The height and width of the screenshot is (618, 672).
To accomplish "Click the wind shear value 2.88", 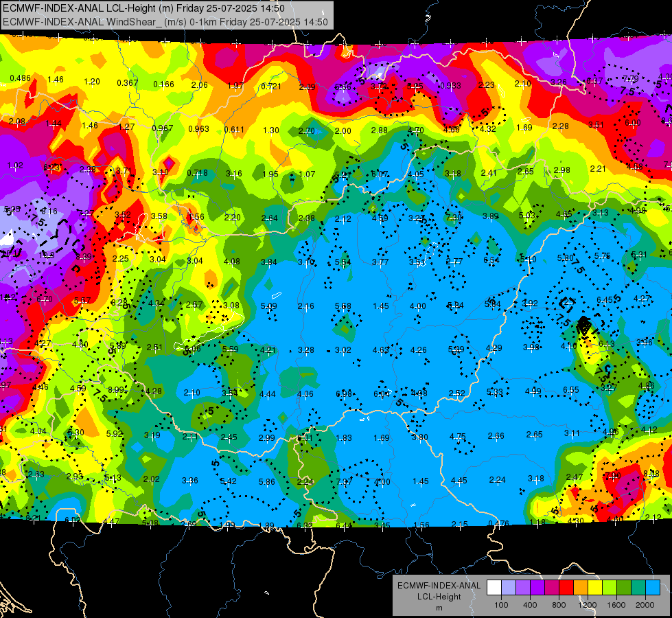I will (x=380, y=130).
